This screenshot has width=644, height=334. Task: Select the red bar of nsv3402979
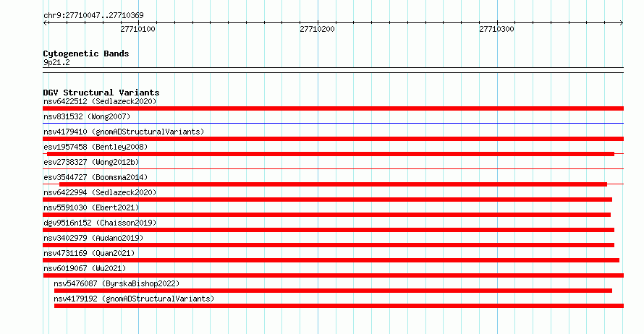point(329,245)
